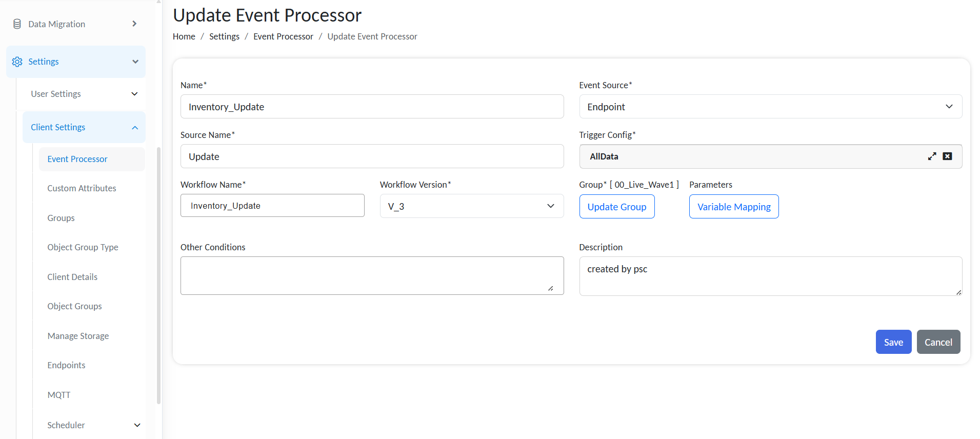Image resolution: width=980 pixels, height=439 pixels.
Task: Open the Workflow Version dropdown
Action: [x=471, y=206]
